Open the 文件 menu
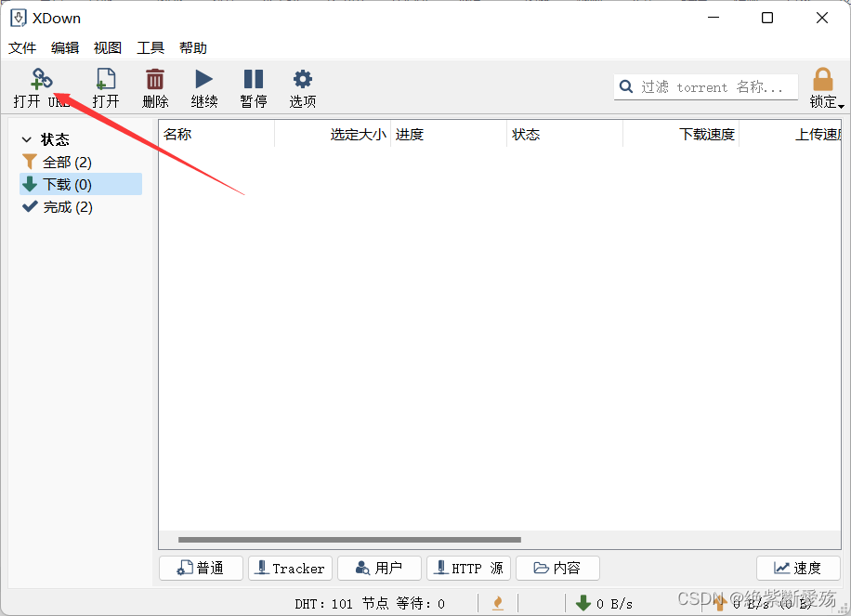851x616 pixels. pyautogui.click(x=22, y=47)
